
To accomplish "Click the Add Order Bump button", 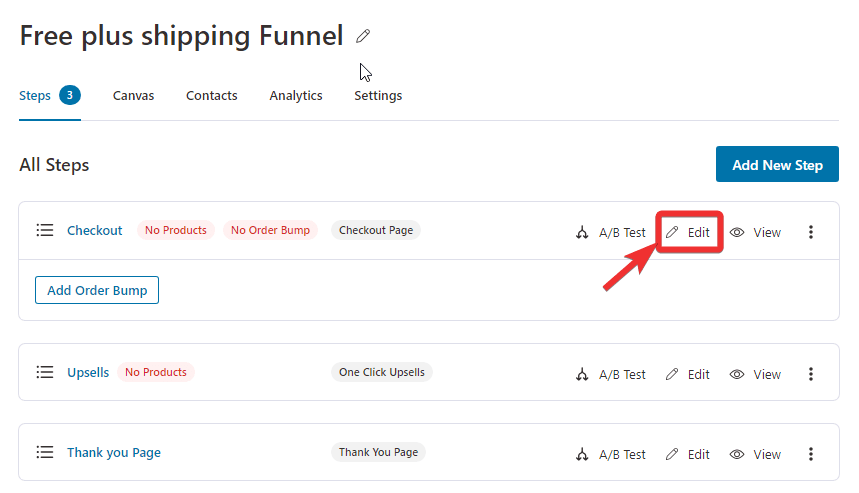I will [97, 290].
